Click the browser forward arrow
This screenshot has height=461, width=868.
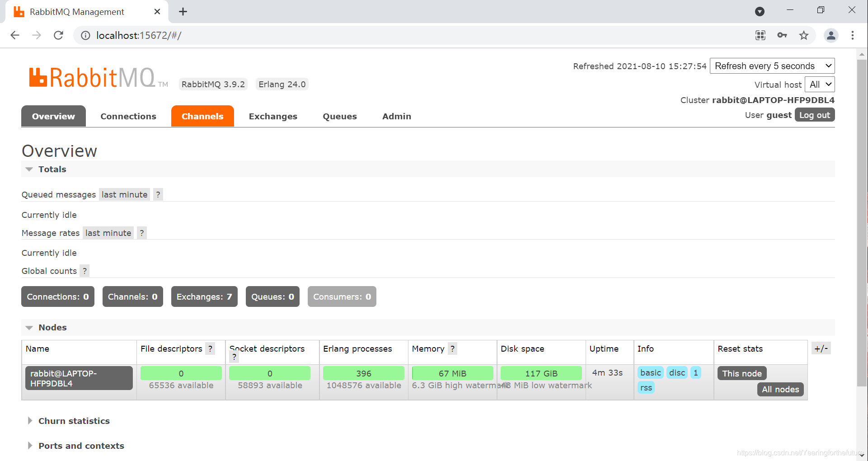pyautogui.click(x=37, y=35)
